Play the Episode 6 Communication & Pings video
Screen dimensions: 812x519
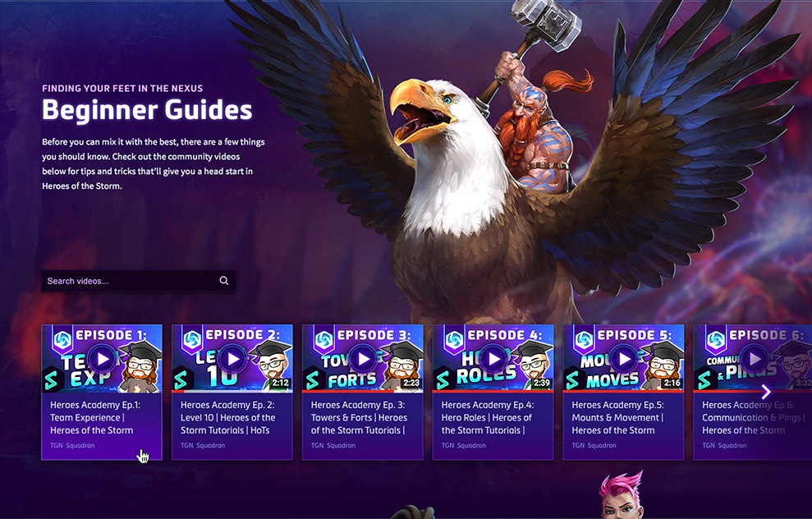coord(755,358)
